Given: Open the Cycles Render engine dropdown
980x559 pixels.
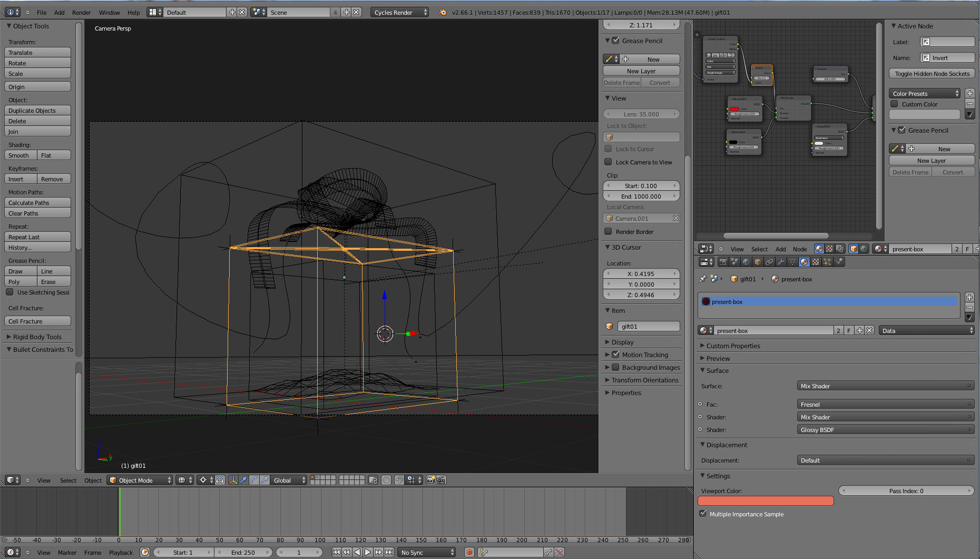Looking at the screenshot, I should click(399, 12).
